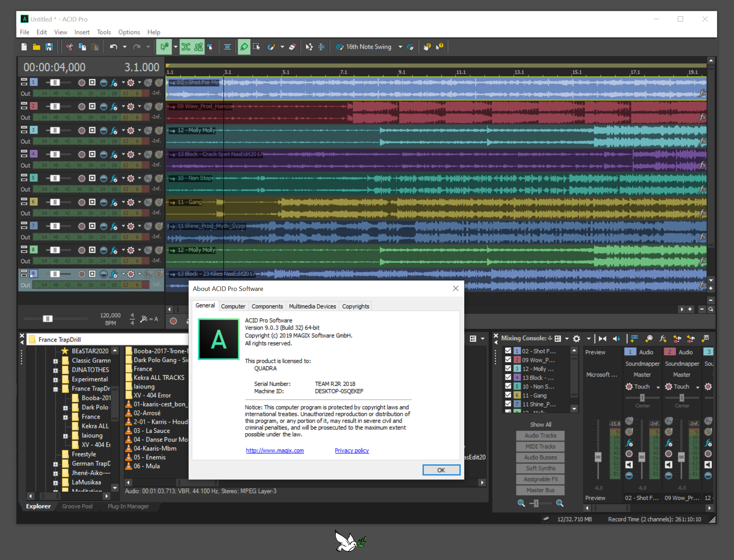Click the Copy icon in the toolbar
Viewport: 734px width, 560px height.
click(x=82, y=47)
